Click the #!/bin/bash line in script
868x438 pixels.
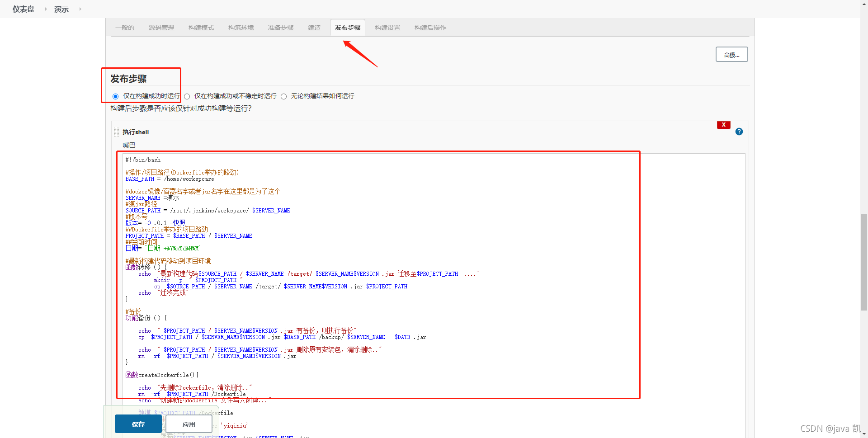[143, 160]
